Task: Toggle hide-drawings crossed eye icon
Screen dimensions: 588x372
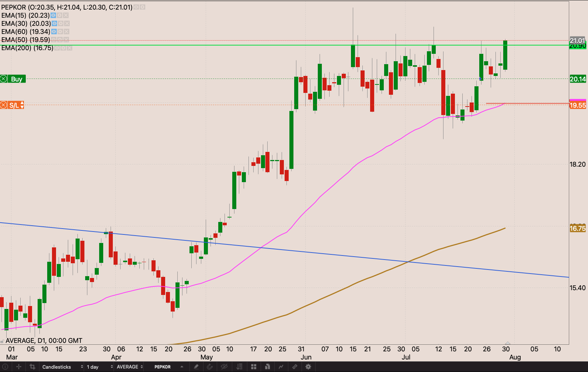Action: point(224,367)
